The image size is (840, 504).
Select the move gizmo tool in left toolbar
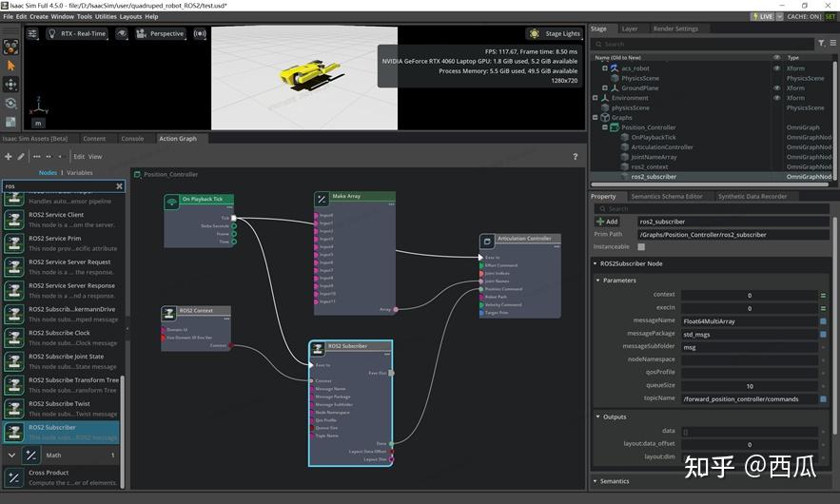coord(10,84)
